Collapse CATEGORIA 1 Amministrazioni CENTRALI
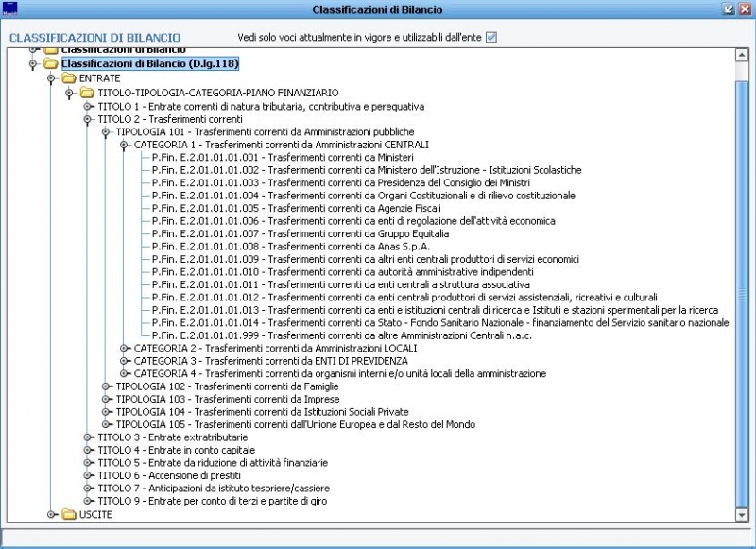The height and width of the screenshot is (549, 756). [124, 145]
